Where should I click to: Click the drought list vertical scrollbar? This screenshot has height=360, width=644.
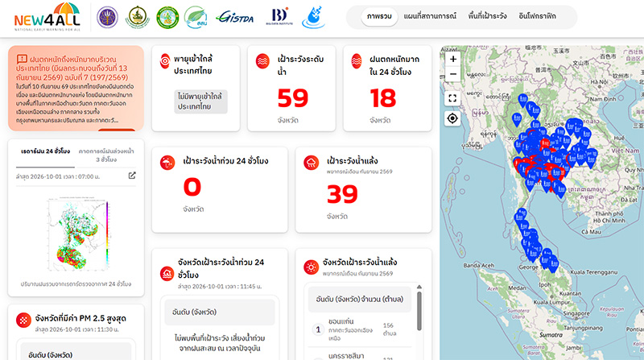pos(419,311)
